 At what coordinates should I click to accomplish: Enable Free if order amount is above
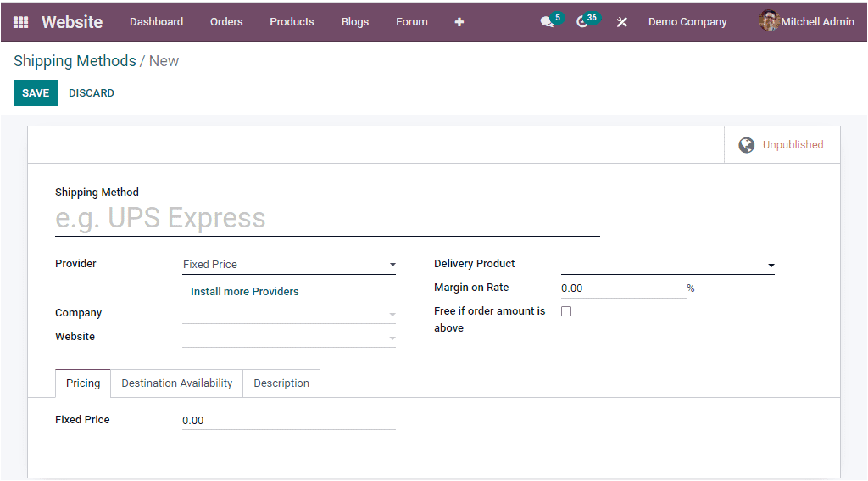566,311
